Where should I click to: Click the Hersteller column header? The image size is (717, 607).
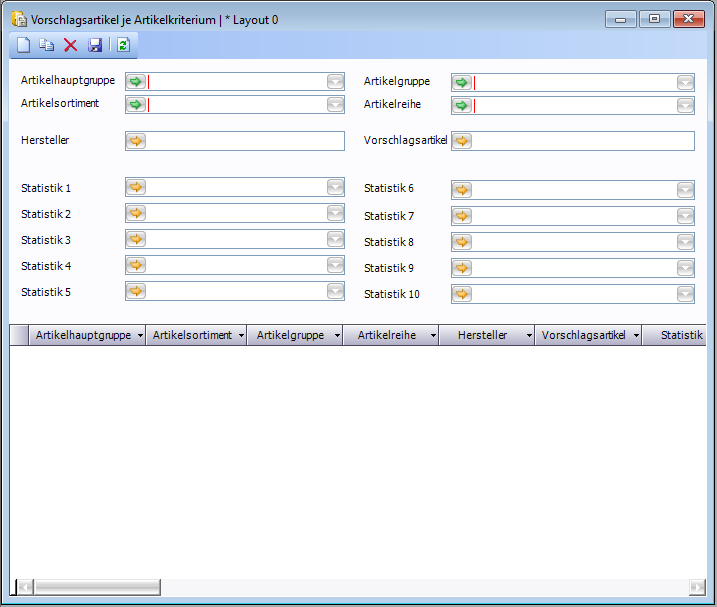(x=482, y=336)
